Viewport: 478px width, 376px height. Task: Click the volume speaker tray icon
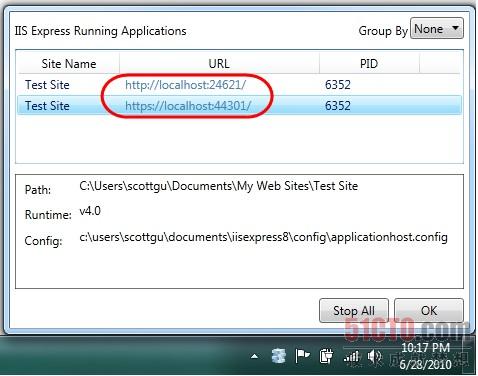point(374,357)
